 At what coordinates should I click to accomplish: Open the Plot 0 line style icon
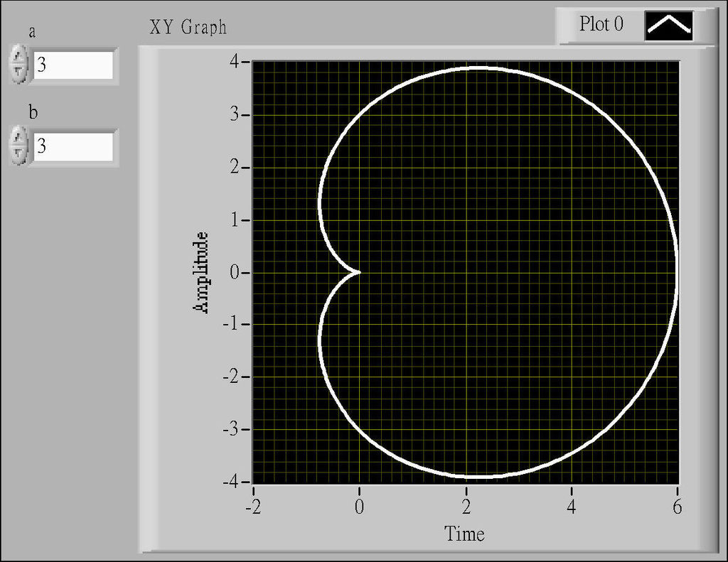coord(669,25)
